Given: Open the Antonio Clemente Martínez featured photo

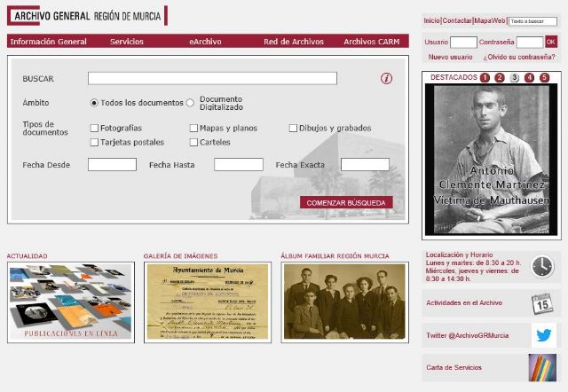Looking at the screenshot, I should [491, 160].
